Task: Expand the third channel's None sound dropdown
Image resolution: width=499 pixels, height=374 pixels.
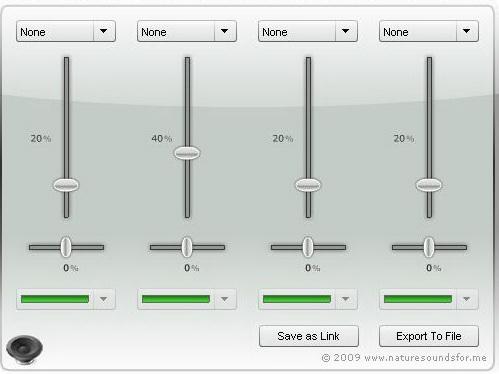Action: pos(308,31)
